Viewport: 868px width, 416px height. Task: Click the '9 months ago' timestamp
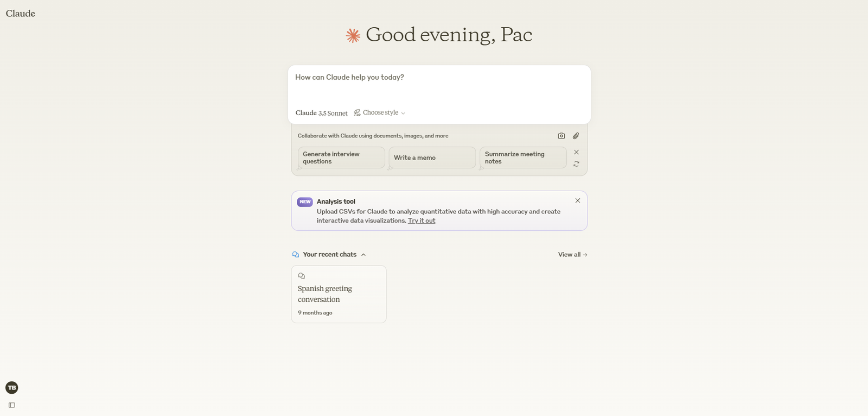[x=315, y=313]
